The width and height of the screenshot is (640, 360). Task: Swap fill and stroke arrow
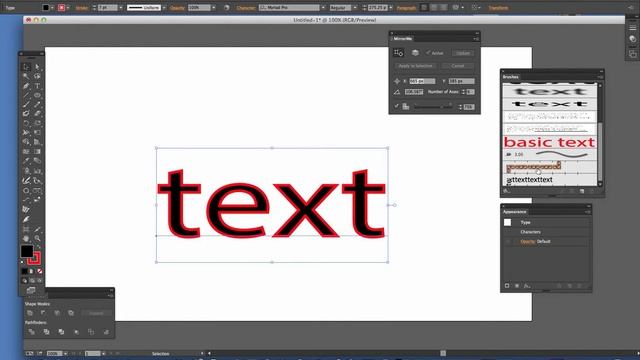tap(39, 247)
